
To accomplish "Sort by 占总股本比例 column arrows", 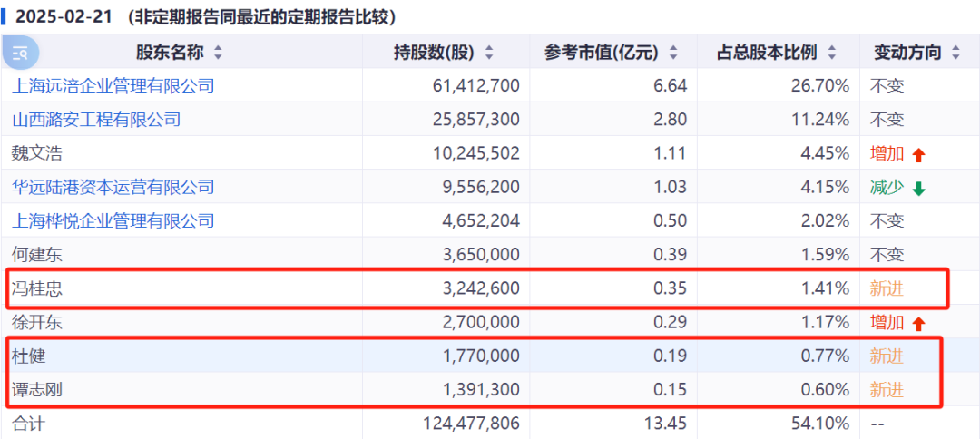I will click(831, 54).
